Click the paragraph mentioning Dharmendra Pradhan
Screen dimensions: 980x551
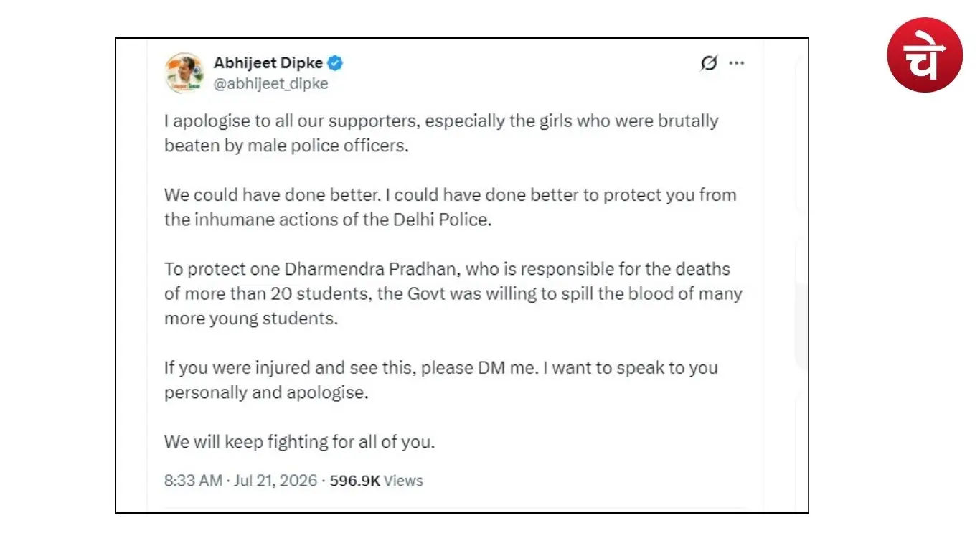pos(453,293)
